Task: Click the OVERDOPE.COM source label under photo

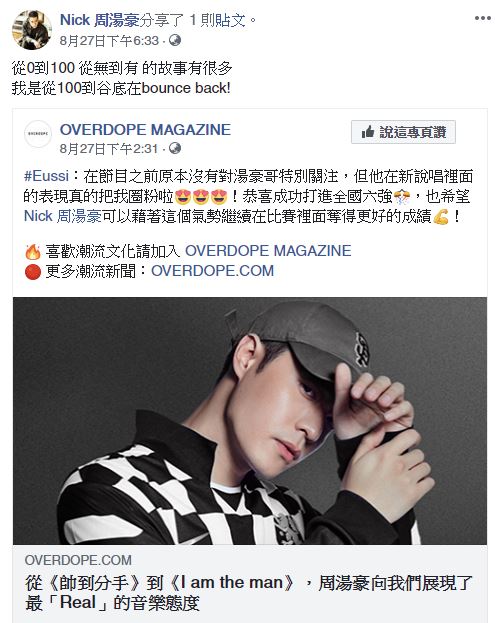Action: (x=78, y=560)
